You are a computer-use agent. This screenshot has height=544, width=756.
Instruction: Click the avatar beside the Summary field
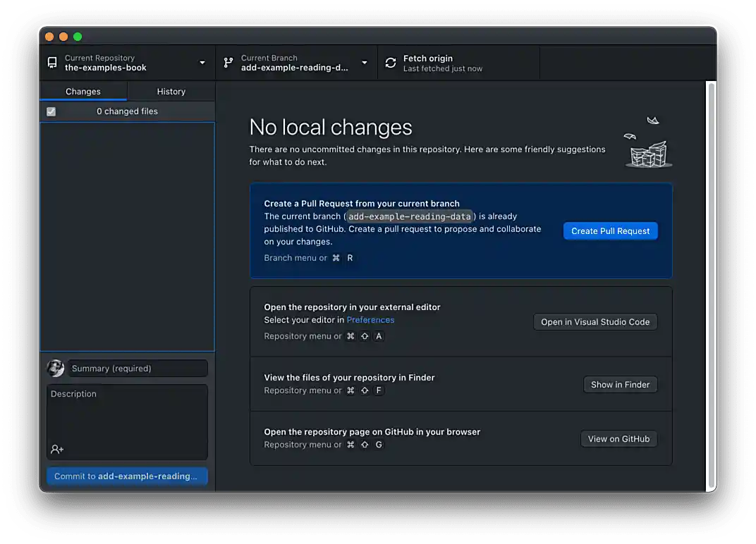pyautogui.click(x=56, y=368)
